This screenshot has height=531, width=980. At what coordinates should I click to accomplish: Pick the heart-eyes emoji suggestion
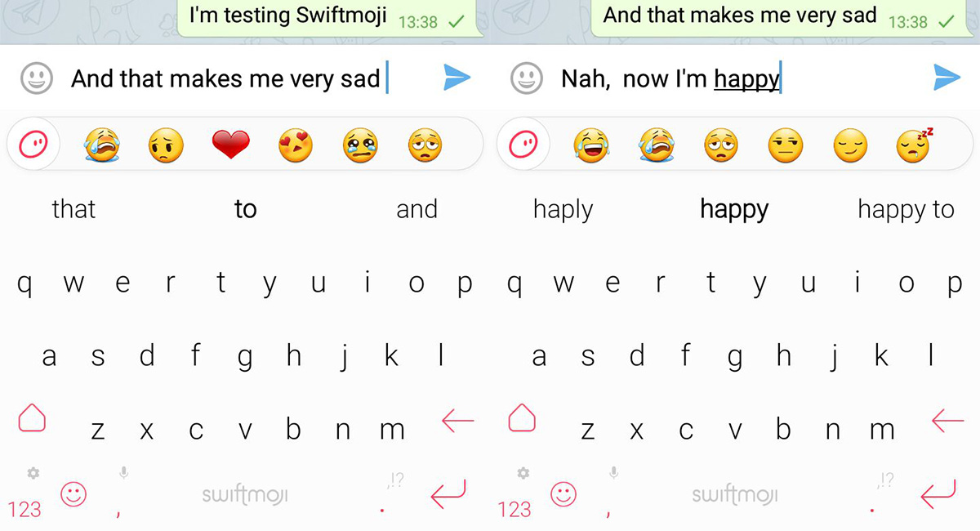(295, 145)
